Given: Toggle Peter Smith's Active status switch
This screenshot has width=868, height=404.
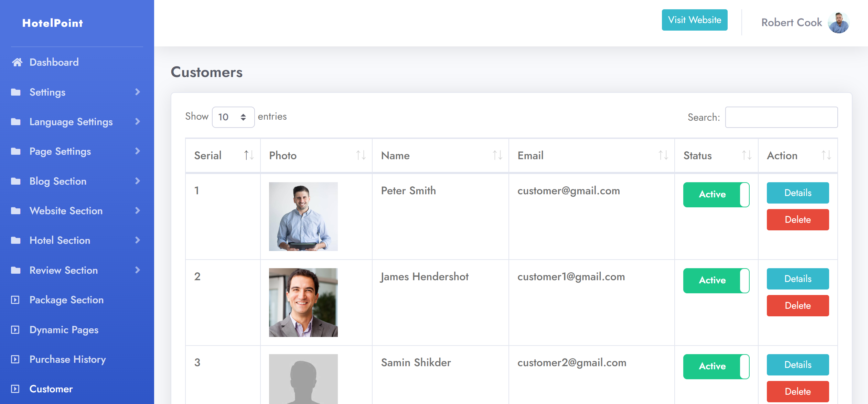Looking at the screenshot, I should [x=716, y=195].
